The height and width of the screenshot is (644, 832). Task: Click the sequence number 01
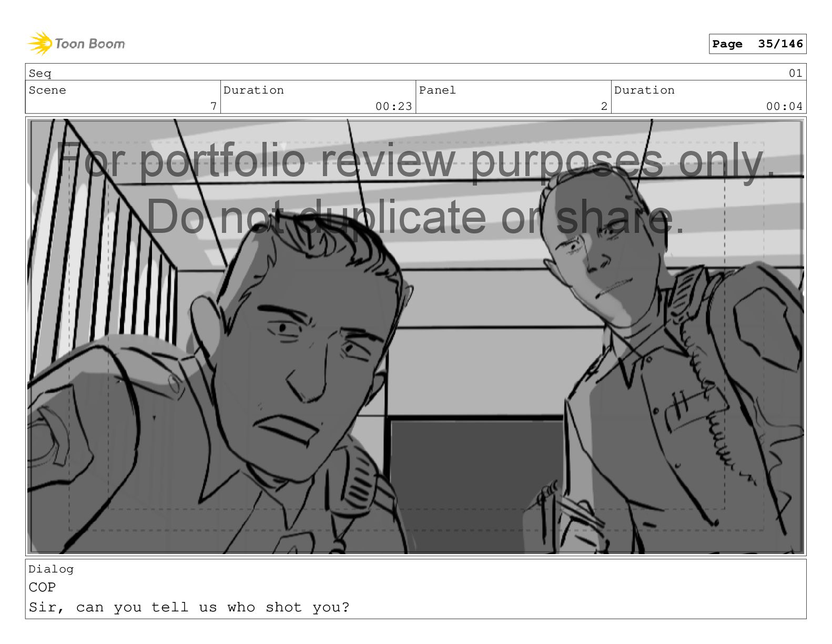click(x=795, y=73)
